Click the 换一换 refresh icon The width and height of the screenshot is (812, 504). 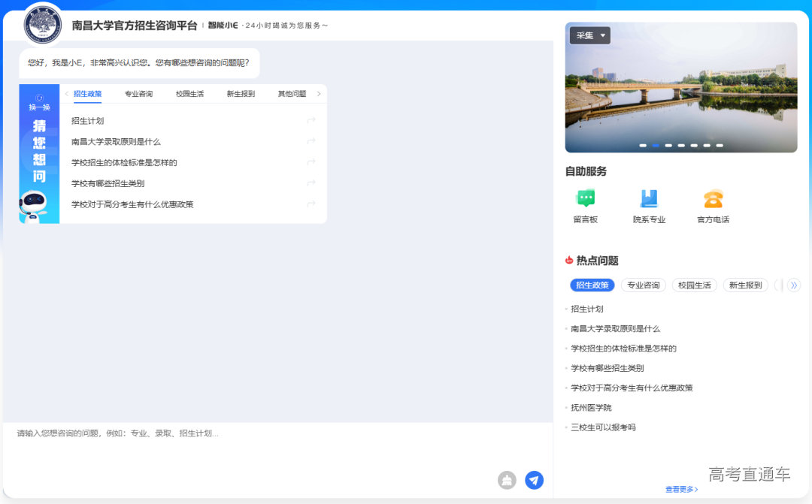click(x=39, y=98)
